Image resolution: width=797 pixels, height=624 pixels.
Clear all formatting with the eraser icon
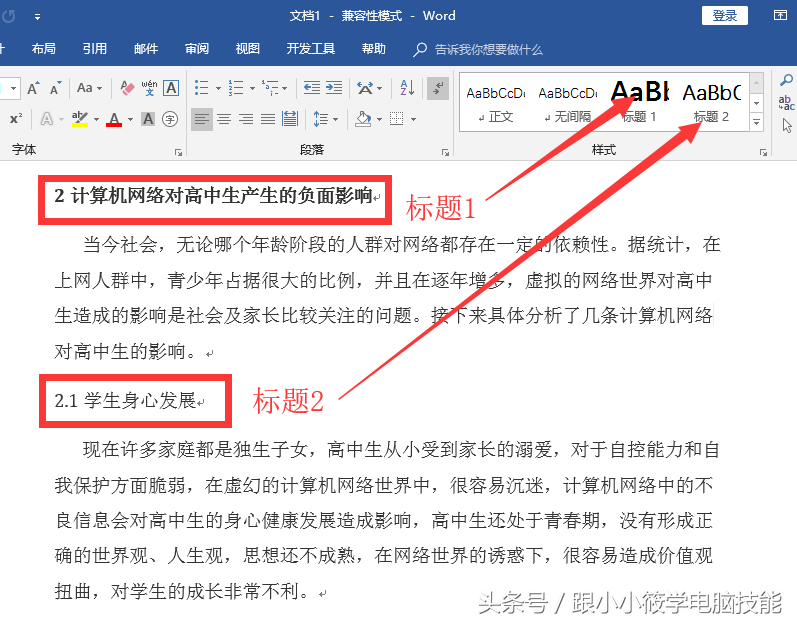pos(127,88)
